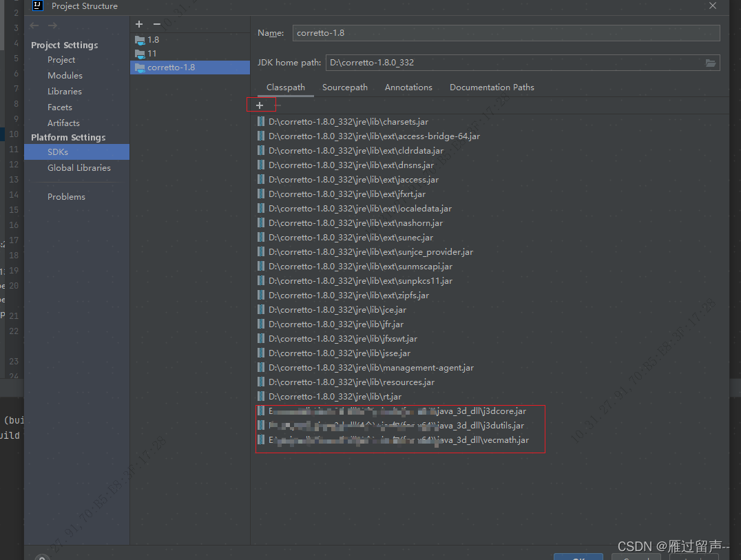Select the zipfs.jar entry

coord(490,295)
